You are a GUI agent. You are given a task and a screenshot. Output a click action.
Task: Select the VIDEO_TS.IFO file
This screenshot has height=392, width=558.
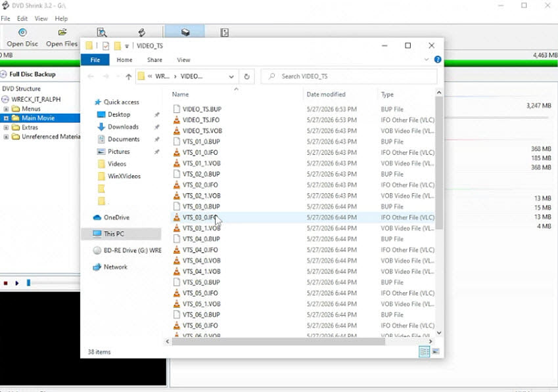tap(200, 120)
